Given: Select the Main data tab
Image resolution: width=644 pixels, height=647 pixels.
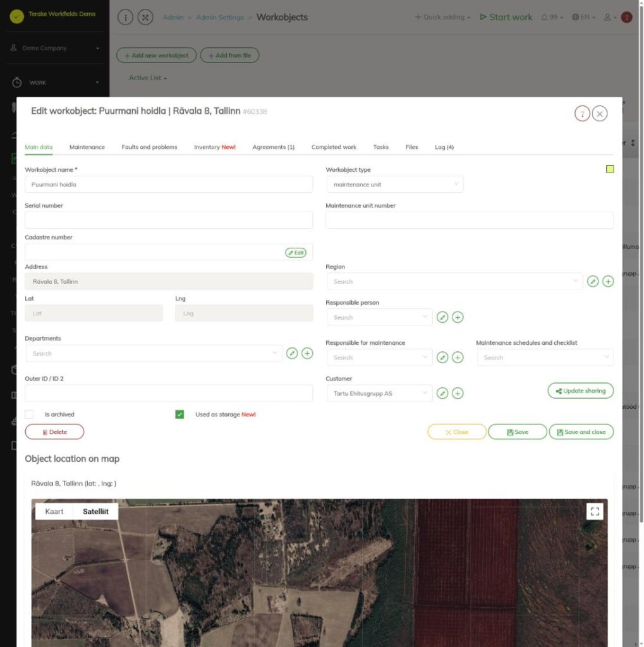Looking at the screenshot, I should pyautogui.click(x=39, y=147).
